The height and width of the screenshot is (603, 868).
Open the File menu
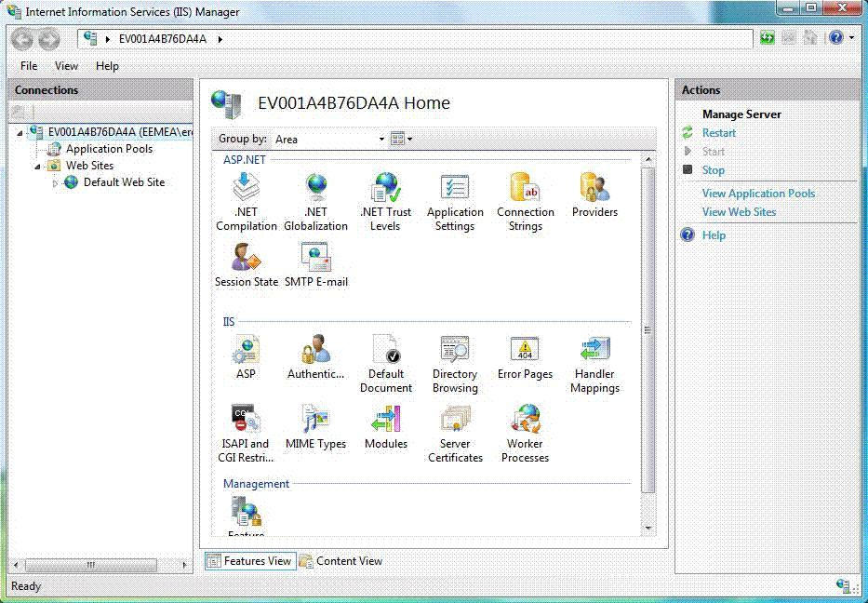tap(29, 66)
